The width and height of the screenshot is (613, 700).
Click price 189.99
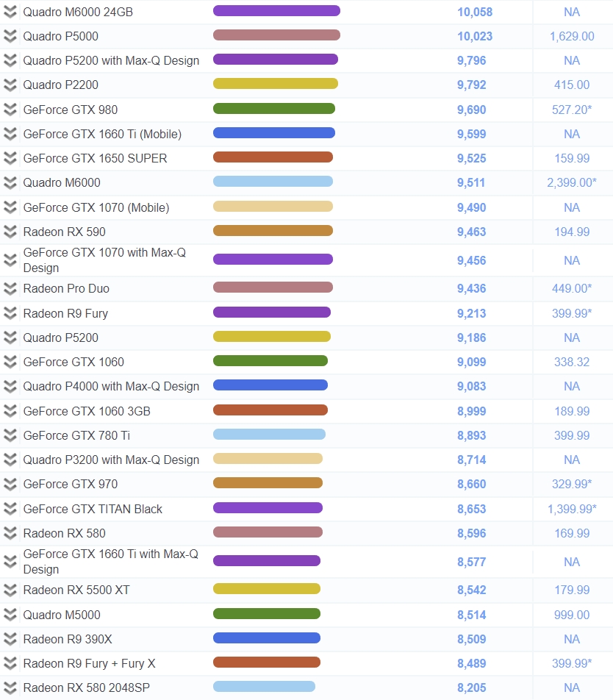tap(572, 411)
